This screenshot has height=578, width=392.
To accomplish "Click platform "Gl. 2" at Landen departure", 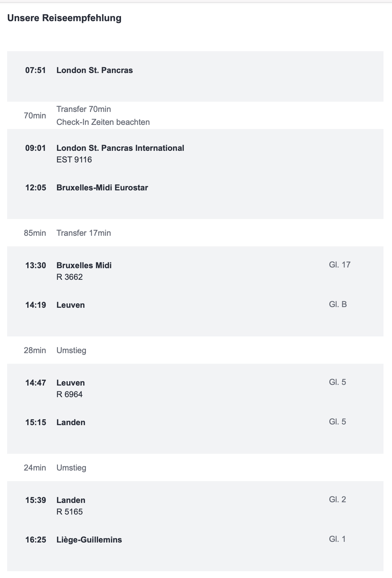I will tap(337, 500).
